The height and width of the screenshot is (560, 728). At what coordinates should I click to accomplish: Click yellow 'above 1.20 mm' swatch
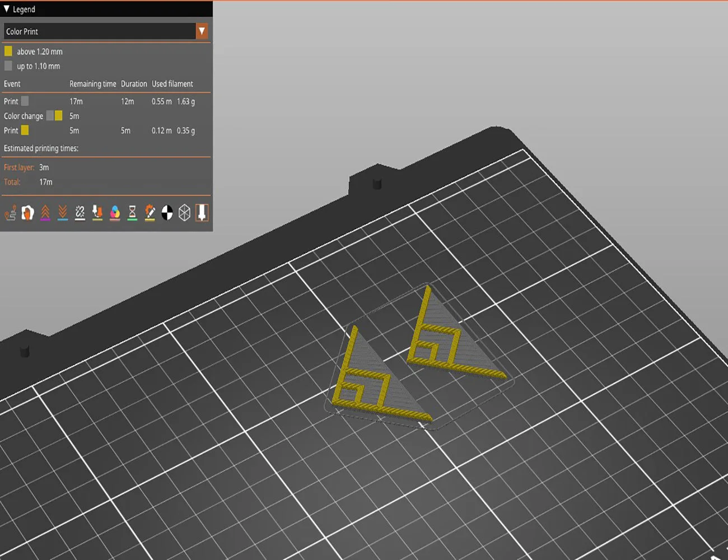coord(8,51)
